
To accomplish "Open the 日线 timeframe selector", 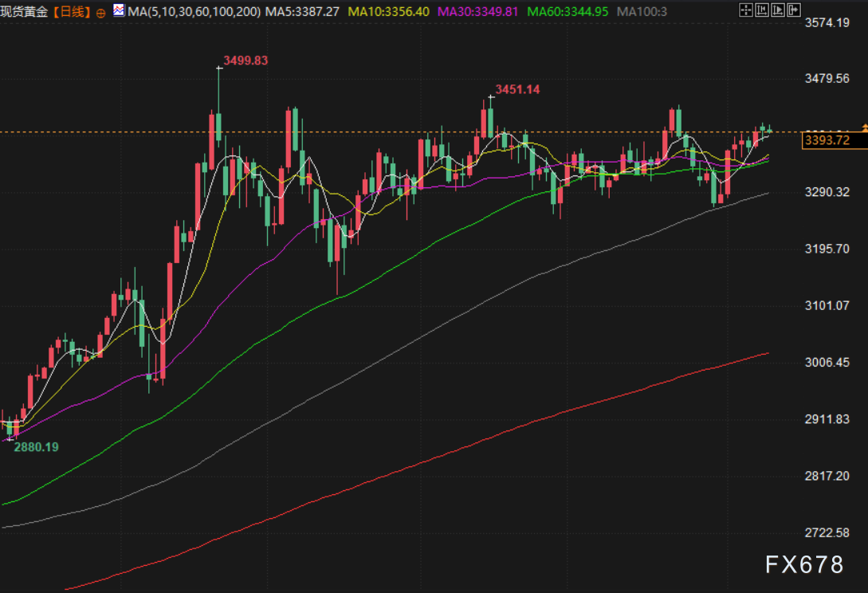I will 72,12.
